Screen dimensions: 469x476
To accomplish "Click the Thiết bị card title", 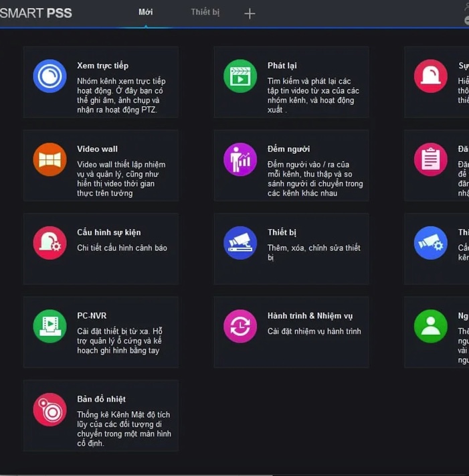I will tap(282, 232).
